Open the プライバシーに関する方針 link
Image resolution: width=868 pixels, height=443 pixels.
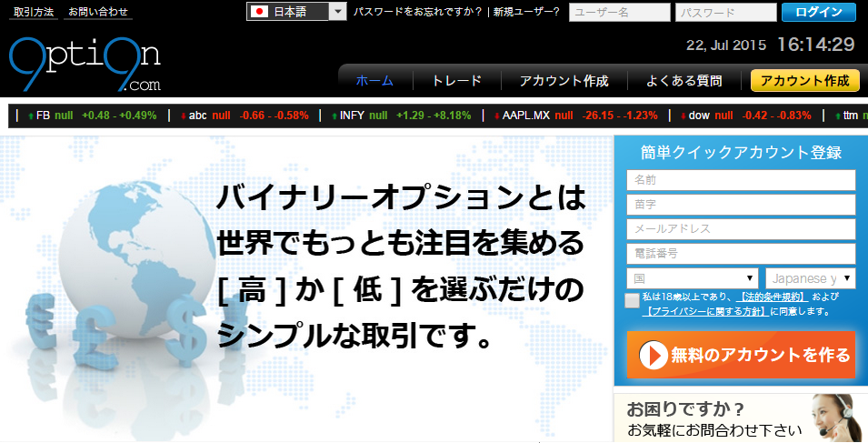(x=705, y=311)
